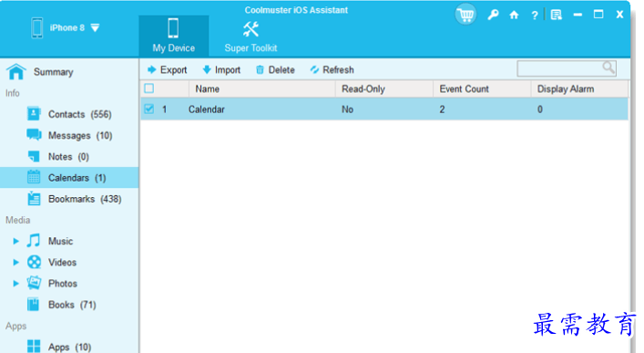The image size is (644, 353).
Task: Click the Videos film reel icon
Action: tap(34, 262)
